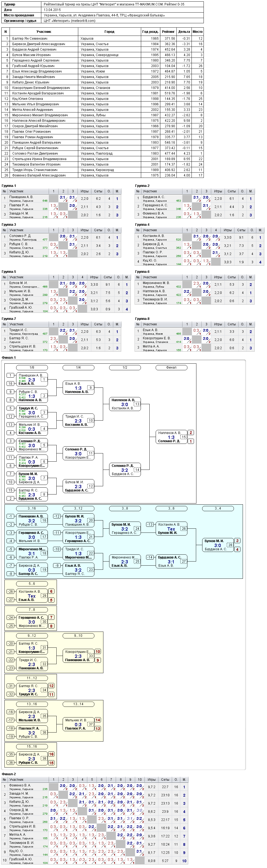Click the Группа-5 heading
This screenshot has width=267, height=868.
(x=9, y=271)
